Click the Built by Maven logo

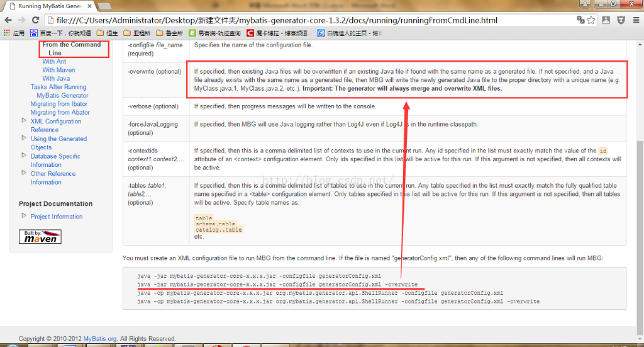pos(40,236)
